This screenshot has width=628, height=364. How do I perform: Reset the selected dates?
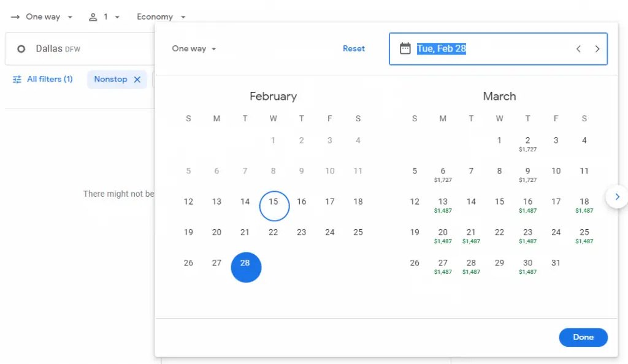pos(354,49)
